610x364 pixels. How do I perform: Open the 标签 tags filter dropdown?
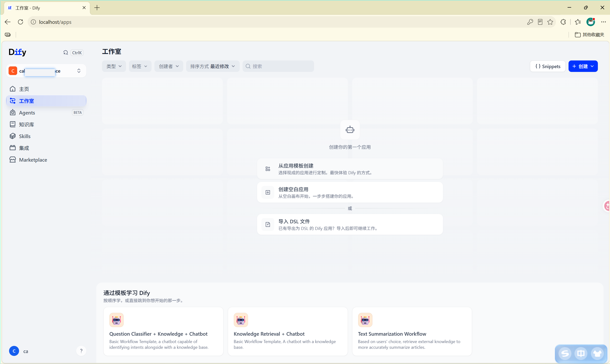pos(140,66)
